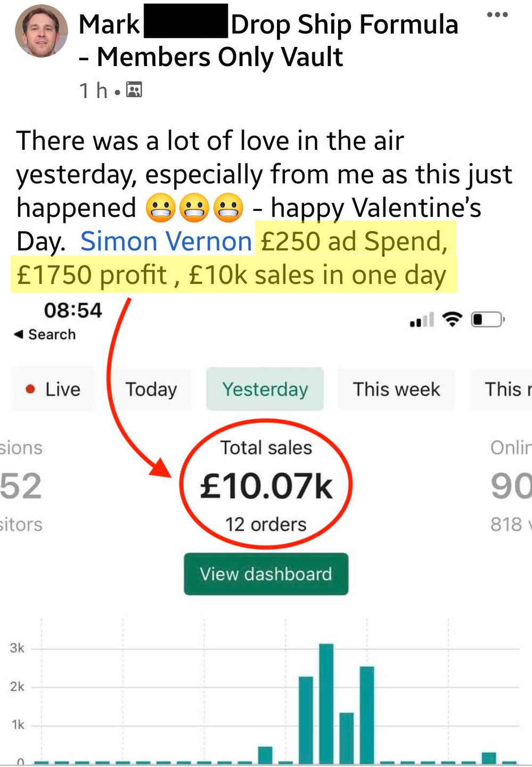Viewport: 532px width, 767px height.
Task: Open the Simon Vernon tagged profile link
Action: (166, 241)
